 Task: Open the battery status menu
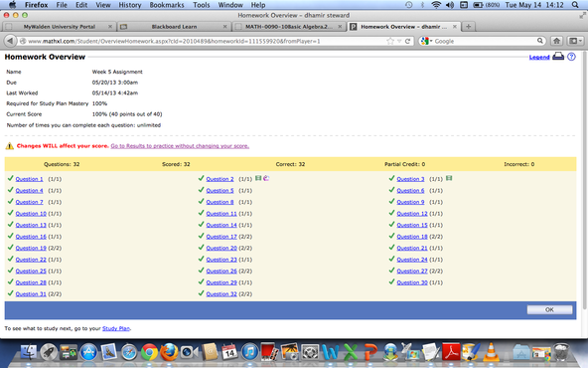point(488,5)
